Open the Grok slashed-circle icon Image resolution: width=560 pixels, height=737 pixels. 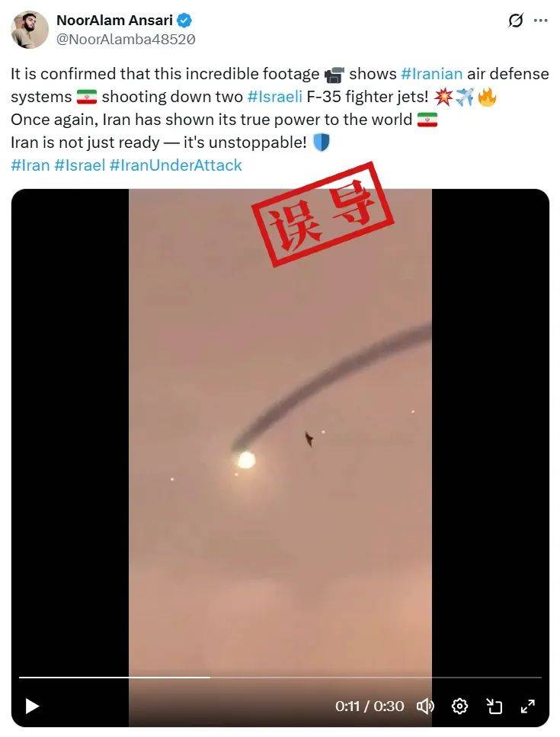coord(515,21)
